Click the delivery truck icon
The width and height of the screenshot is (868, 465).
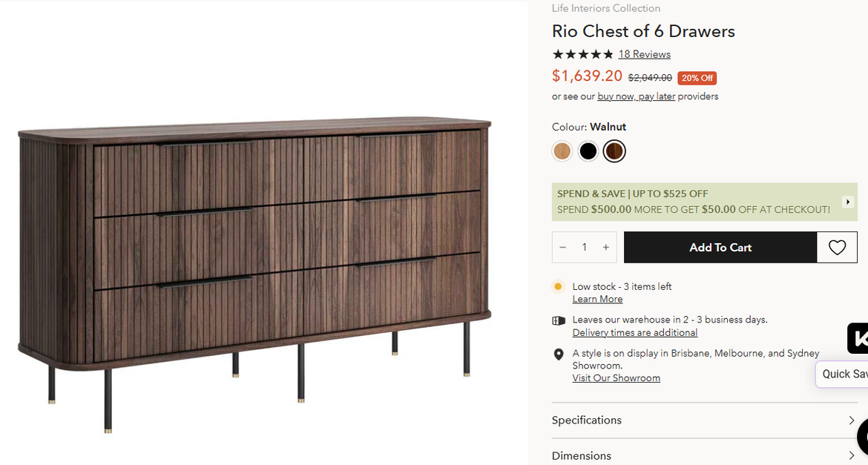pos(559,320)
